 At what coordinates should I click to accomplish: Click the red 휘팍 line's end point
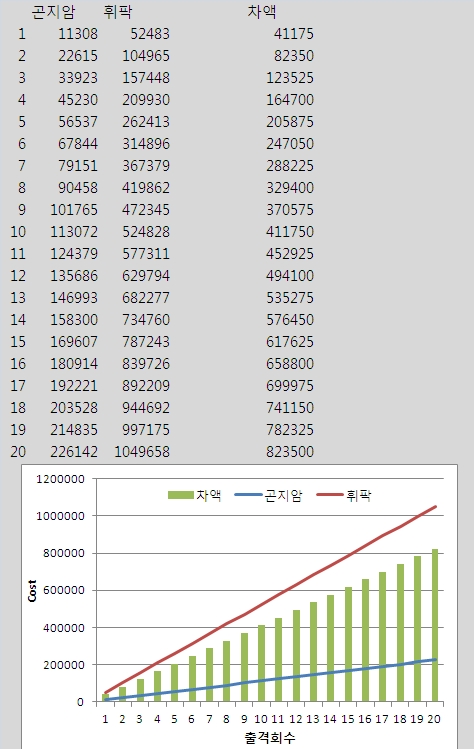435,507
